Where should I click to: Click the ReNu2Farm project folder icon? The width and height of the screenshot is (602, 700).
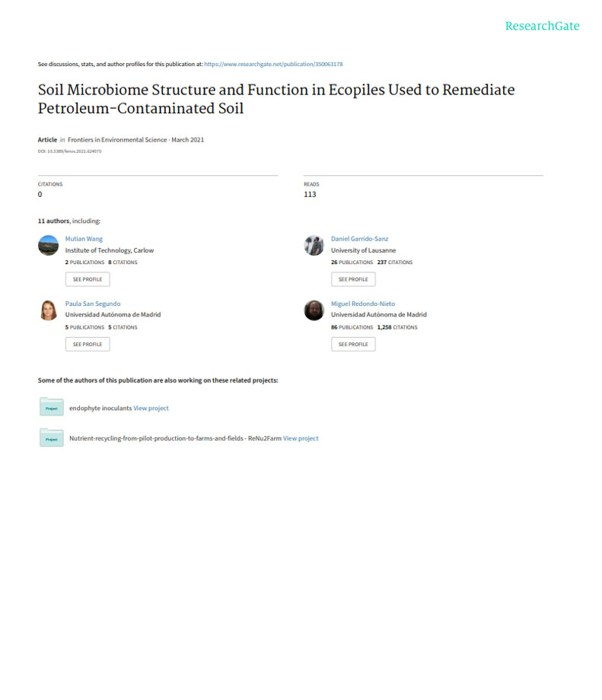(x=51, y=437)
